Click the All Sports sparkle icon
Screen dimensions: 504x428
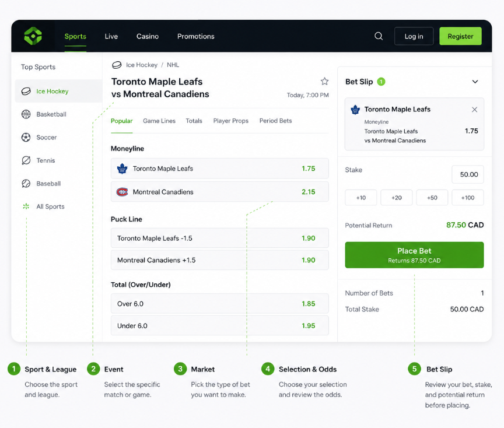pyautogui.click(x=26, y=206)
